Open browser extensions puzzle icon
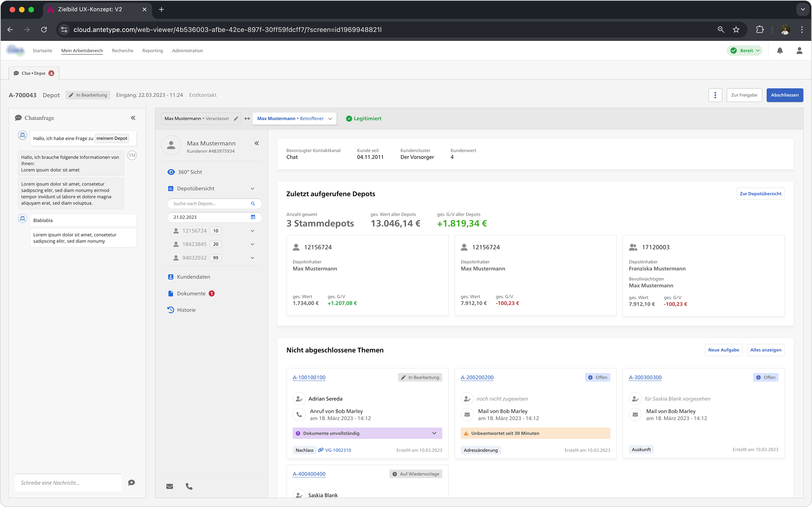812x507 pixels. [x=760, y=30]
